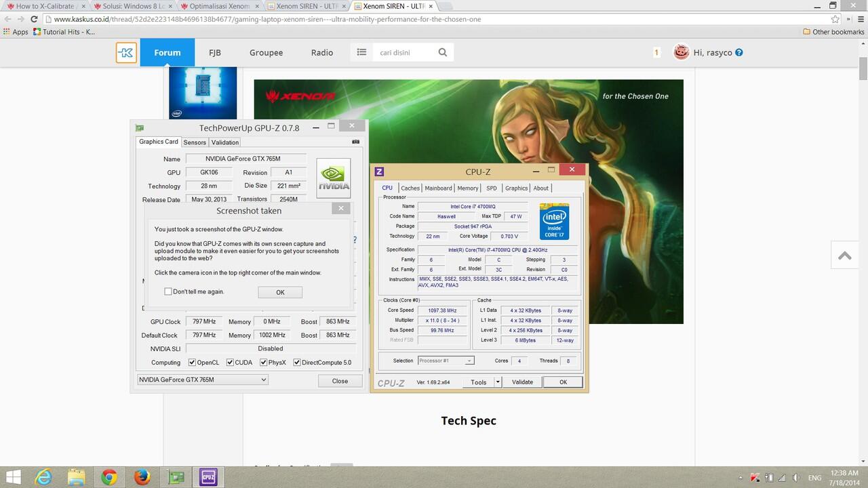
Task: Switch to the Sensors tab in GPU-Z
Action: coord(195,142)
